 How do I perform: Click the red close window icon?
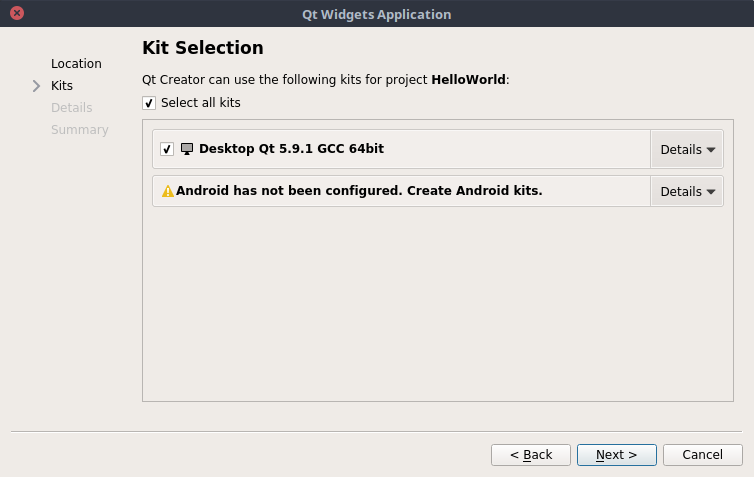coord(17,14)
